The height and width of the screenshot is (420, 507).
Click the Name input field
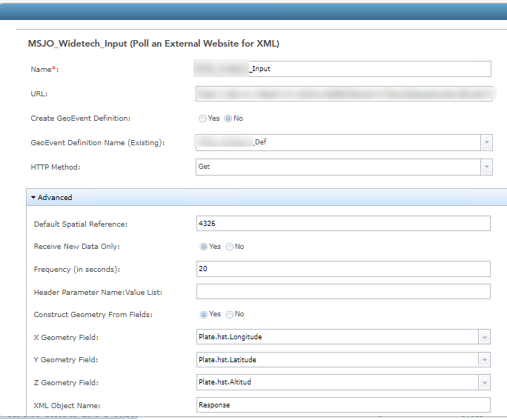click(x=343, y=69)
